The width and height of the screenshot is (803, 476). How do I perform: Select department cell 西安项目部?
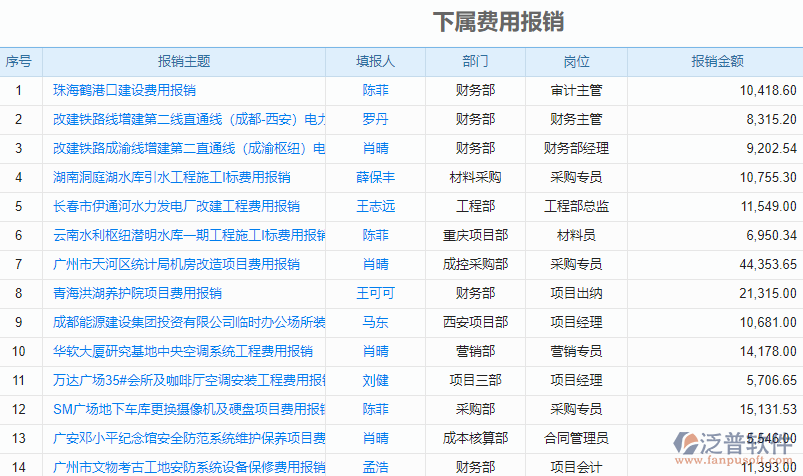475,322
